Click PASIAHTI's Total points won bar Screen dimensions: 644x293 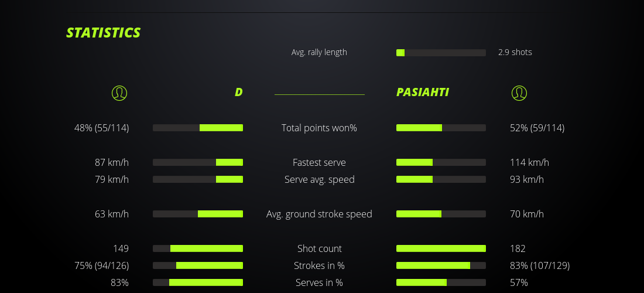point(441,128)
